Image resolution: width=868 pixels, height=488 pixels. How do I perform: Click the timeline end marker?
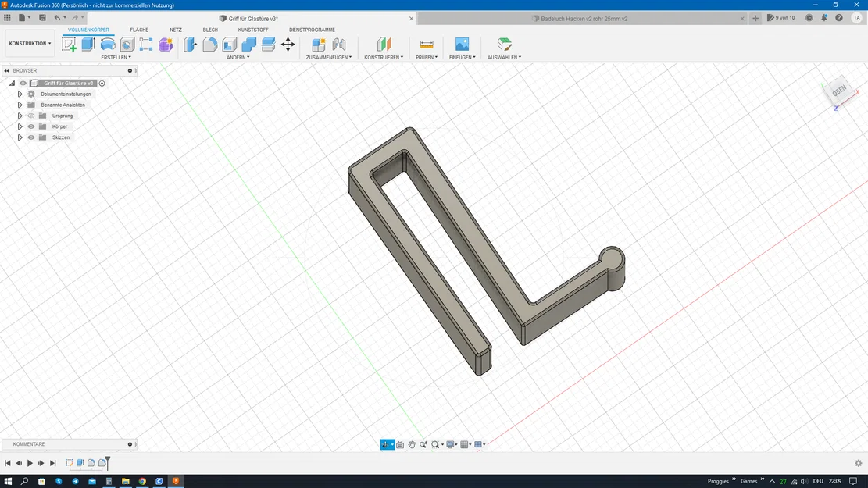[x=107, y=462]
